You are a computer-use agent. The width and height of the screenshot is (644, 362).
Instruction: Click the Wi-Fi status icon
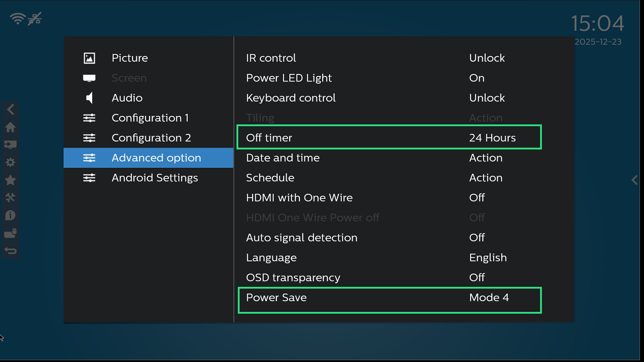pos(18,19)
